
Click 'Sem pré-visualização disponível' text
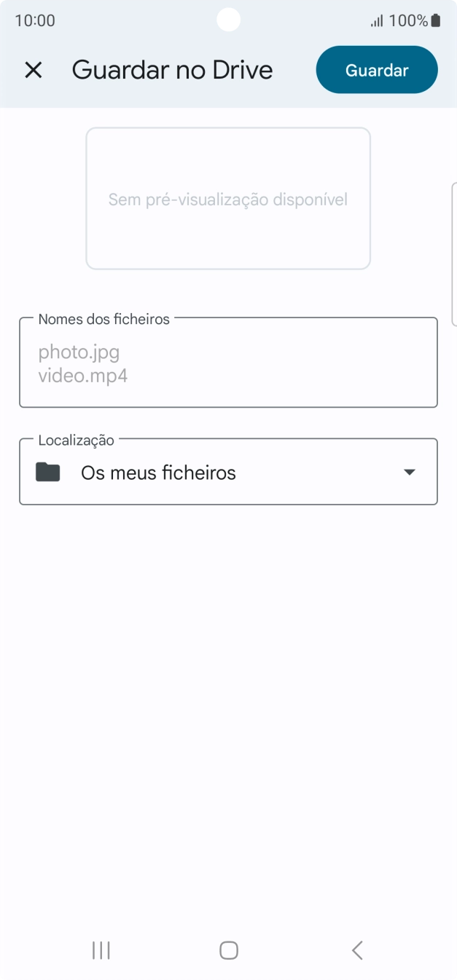click(x=228, y=199)
